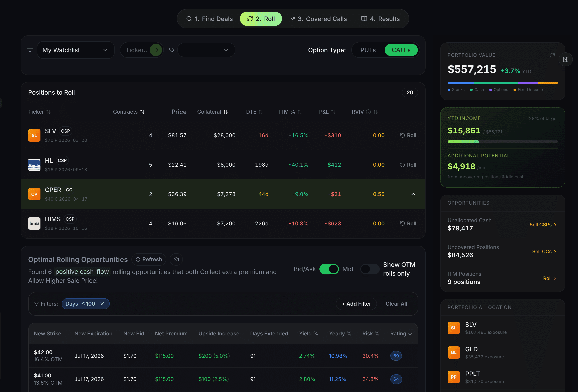This screenshot has width=578, height=392.
Task: Toggle the Bid/Ask Mid switch
Action: click(x=329, y=269)
